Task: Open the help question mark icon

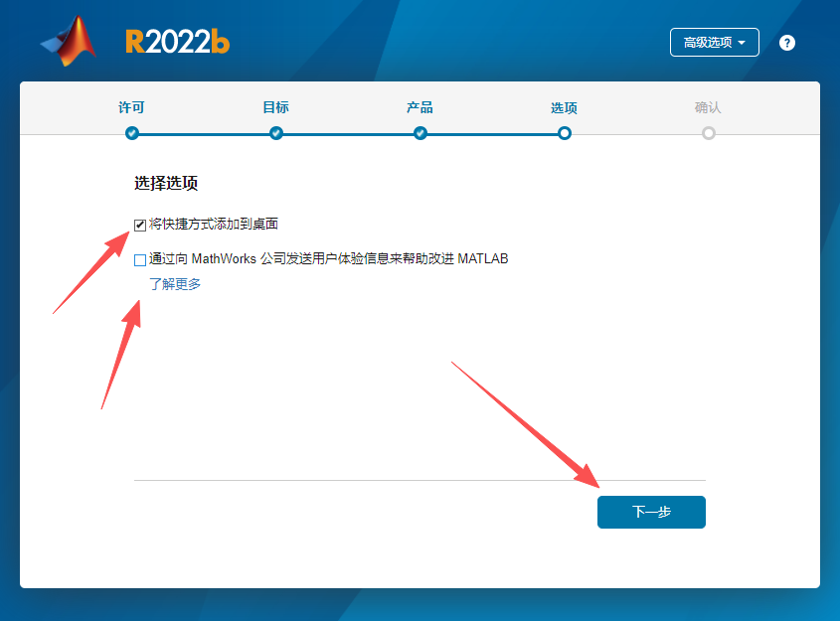Action: (x=786, y=42)
